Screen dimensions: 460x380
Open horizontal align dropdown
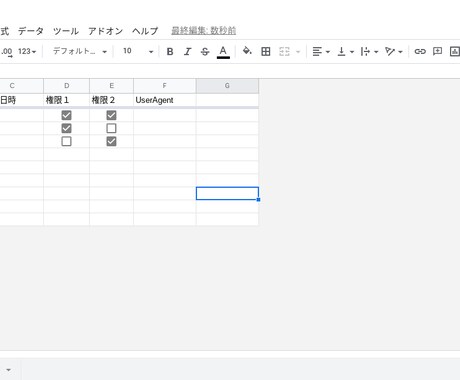click(321, 51)
